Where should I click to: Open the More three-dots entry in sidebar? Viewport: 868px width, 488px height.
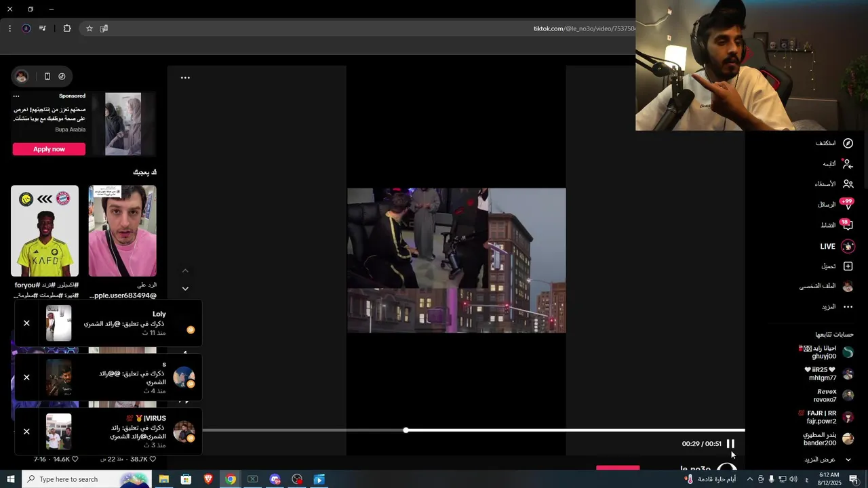click(848, 307)
